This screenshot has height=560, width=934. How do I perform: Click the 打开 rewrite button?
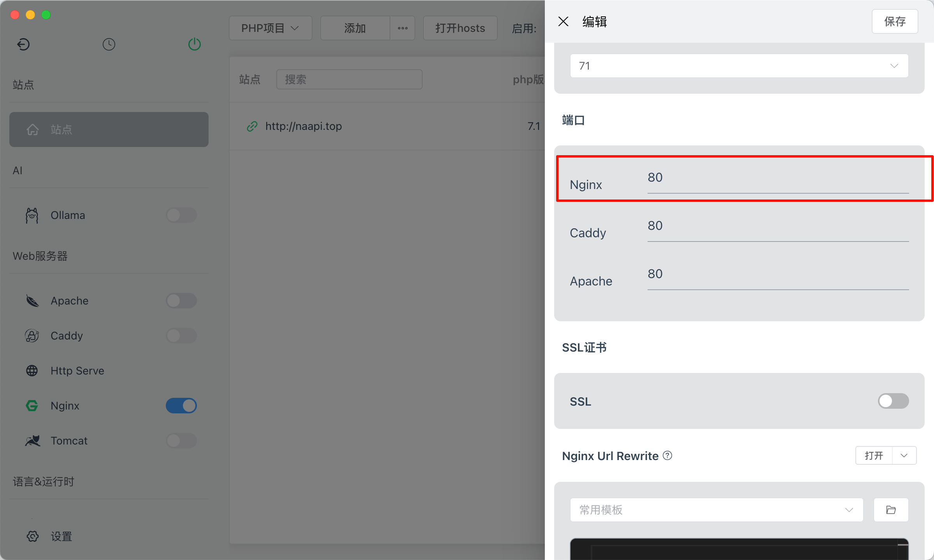(874, 455)
